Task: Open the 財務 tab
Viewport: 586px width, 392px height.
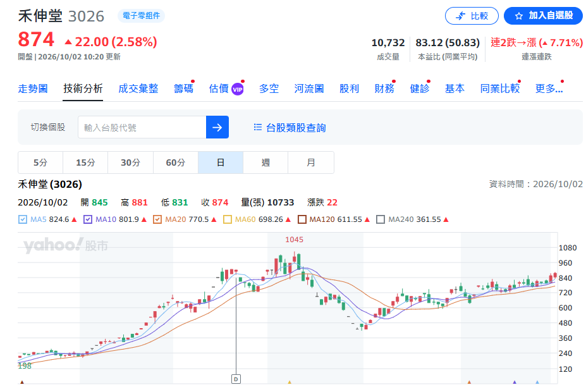Action: [384, 89]
